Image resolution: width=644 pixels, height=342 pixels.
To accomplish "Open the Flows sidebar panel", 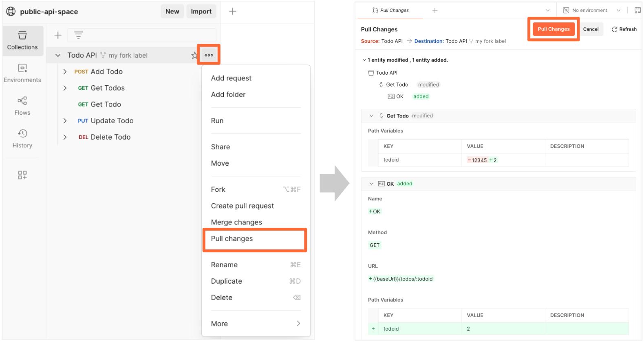I will tap(22, 106).
